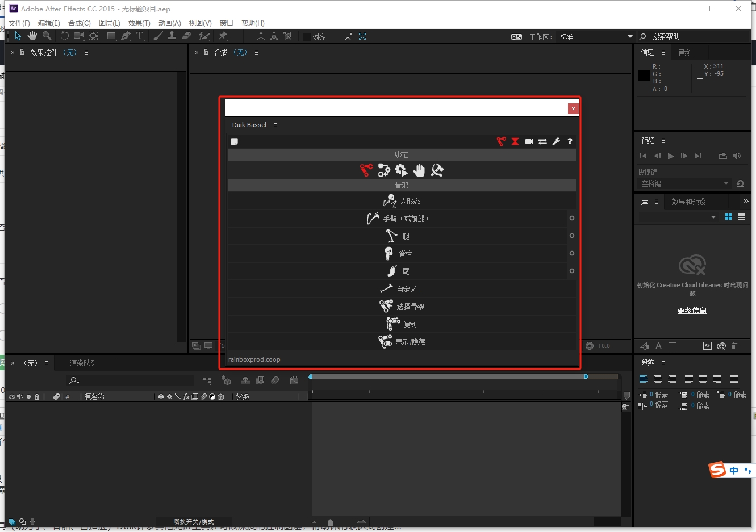Image resolution: width=756 pixels, height=532 pixels.
Task: Select the Hand tool in toolbar
Action: 32,36
